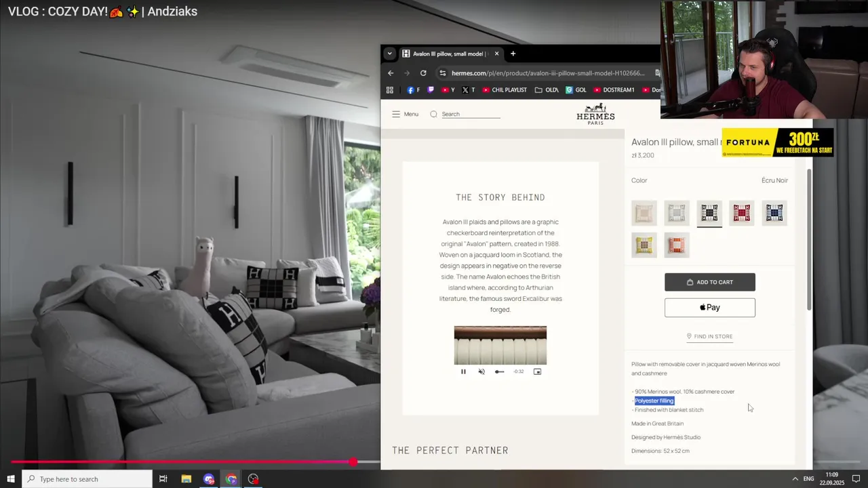Viewport: 868px width, 488px height.
Task: Click the 'Type here to search' taskbar box
Action: pos(88,479)
